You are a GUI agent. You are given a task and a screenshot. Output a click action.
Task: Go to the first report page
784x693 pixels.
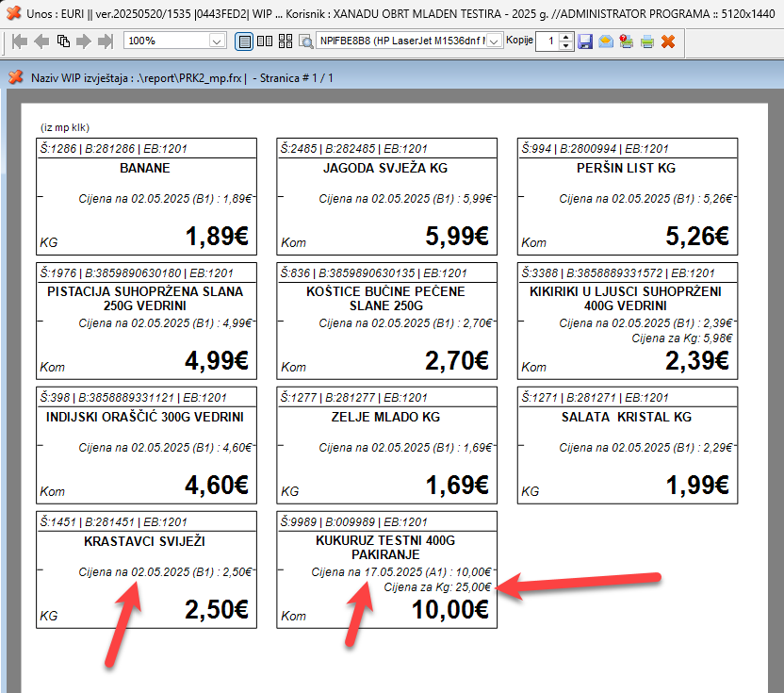tap(20, 41)
